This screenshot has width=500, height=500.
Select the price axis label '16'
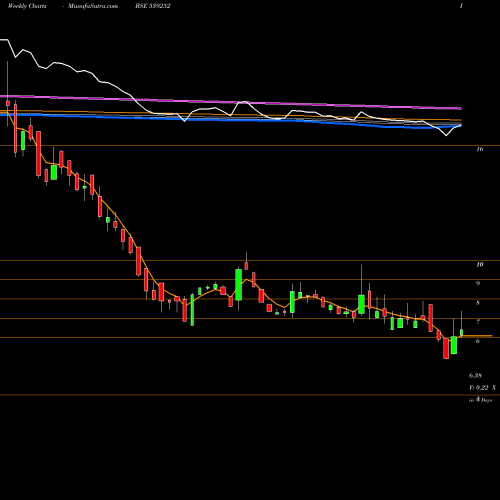(480, 149)
